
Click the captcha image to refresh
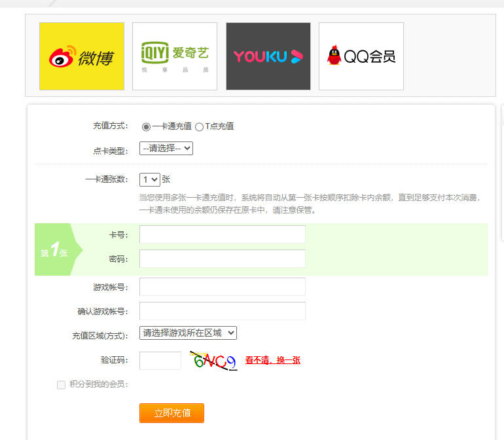click(213, 361)
